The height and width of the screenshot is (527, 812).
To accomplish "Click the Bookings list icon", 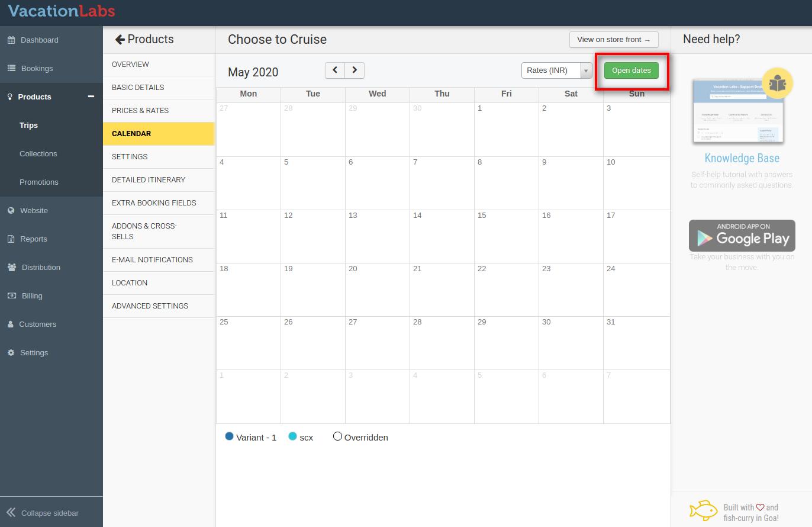I will click(x=11, y=69).
